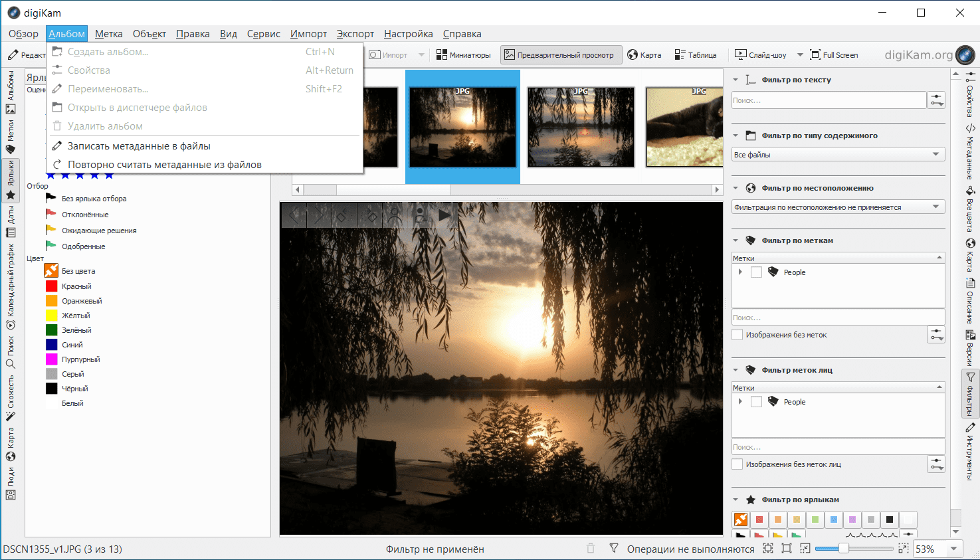This screenshot has width=980, height=560.
Task: Rotate preview image left
Action: 344,215
